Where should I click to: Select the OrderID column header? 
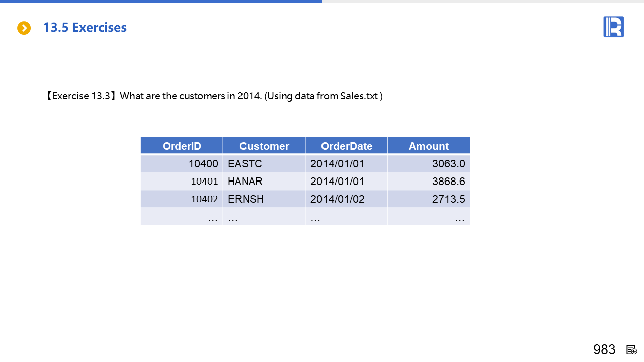pyautogui.click(x=182, y=146)
